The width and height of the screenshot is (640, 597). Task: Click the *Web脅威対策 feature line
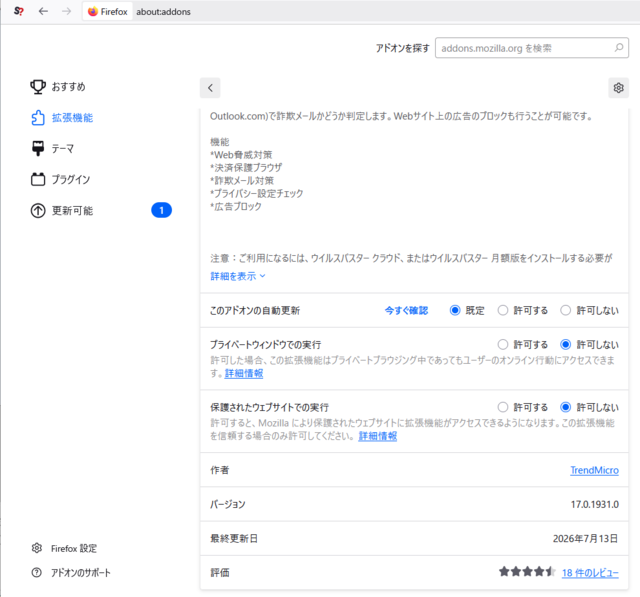(241, 155)
